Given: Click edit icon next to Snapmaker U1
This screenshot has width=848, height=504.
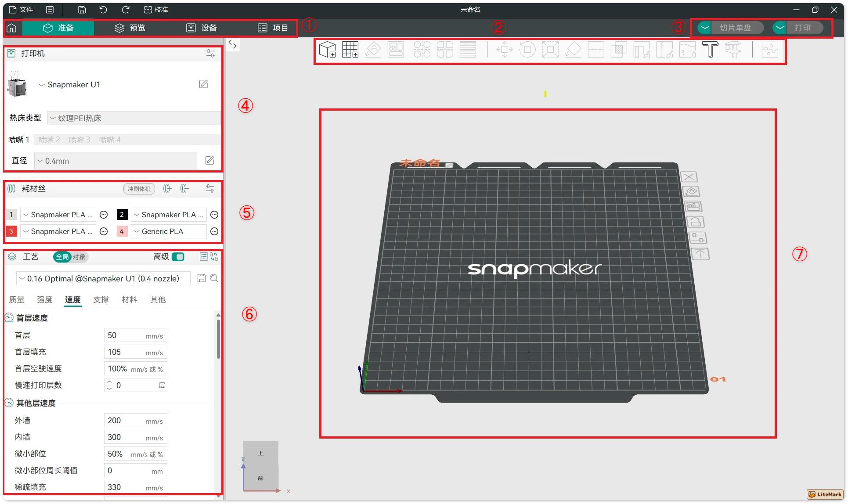Looking at the screenshot, I should (203, 84).
